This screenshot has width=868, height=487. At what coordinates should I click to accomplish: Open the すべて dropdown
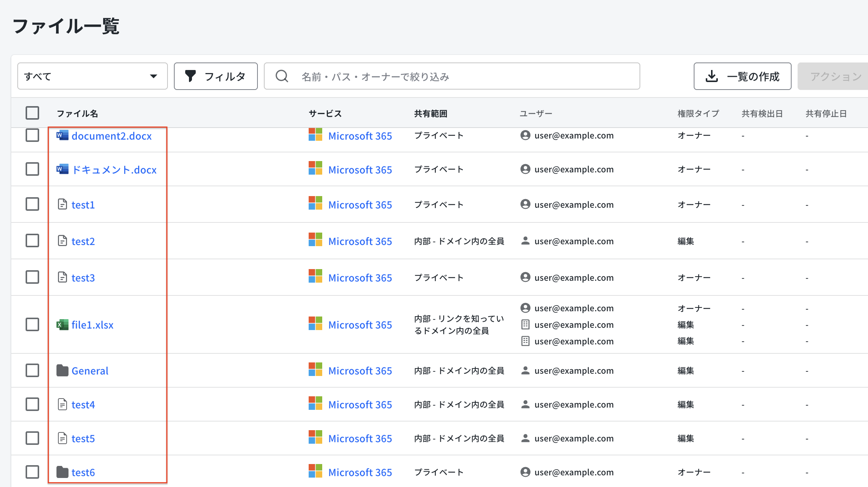pyautogui.click(x=93, y=76)
